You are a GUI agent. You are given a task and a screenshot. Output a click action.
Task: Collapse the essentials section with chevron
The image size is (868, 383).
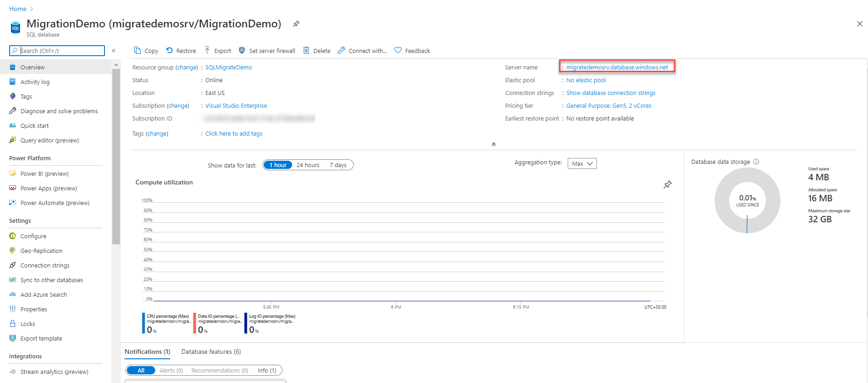[493, 144]
